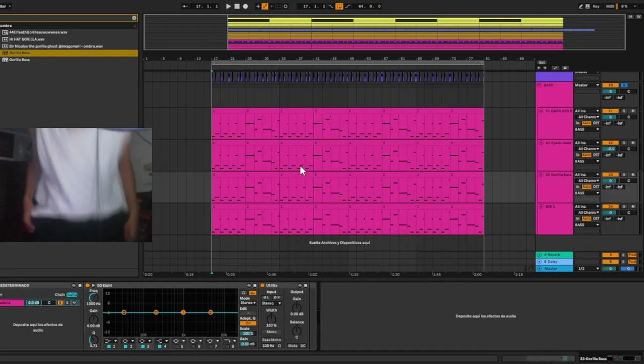Adjust EQ Eight Freq knob

(93, 298)
